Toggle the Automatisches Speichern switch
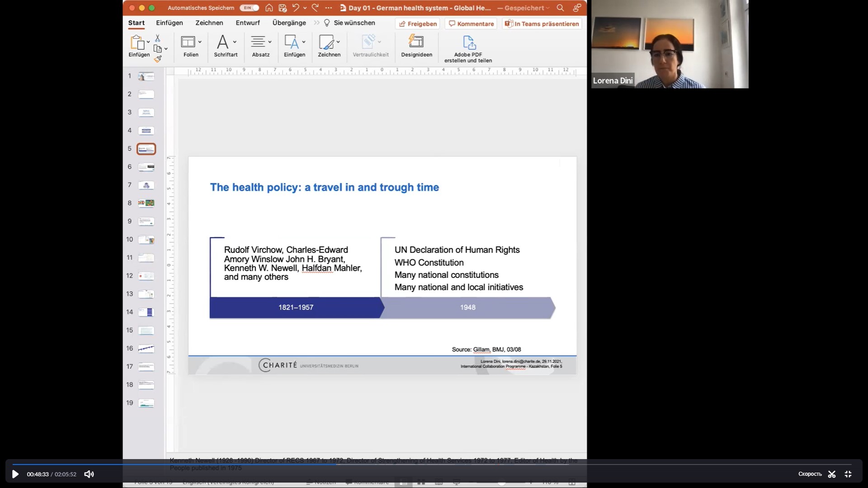 pyautogui.click(x=249, y=8)
